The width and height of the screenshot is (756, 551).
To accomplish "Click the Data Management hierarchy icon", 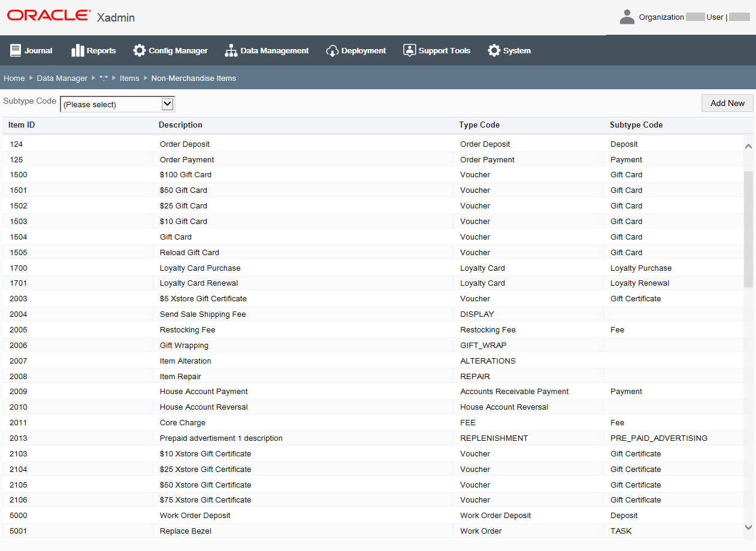I will click(x=231, y=50).
